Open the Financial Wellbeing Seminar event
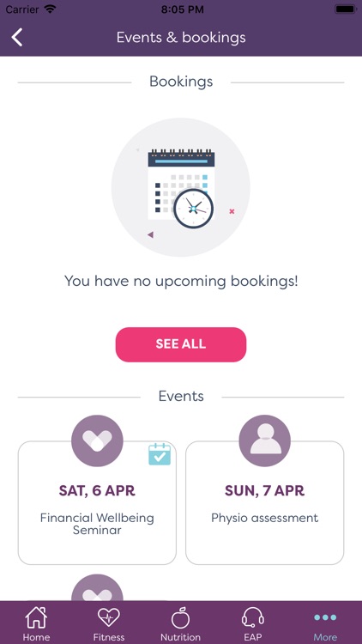Screen dimensions: 362x644 tap(97, 502)
